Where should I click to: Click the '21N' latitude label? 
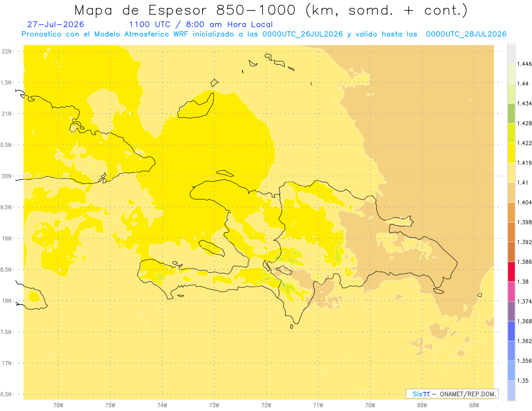pos(8,114)
